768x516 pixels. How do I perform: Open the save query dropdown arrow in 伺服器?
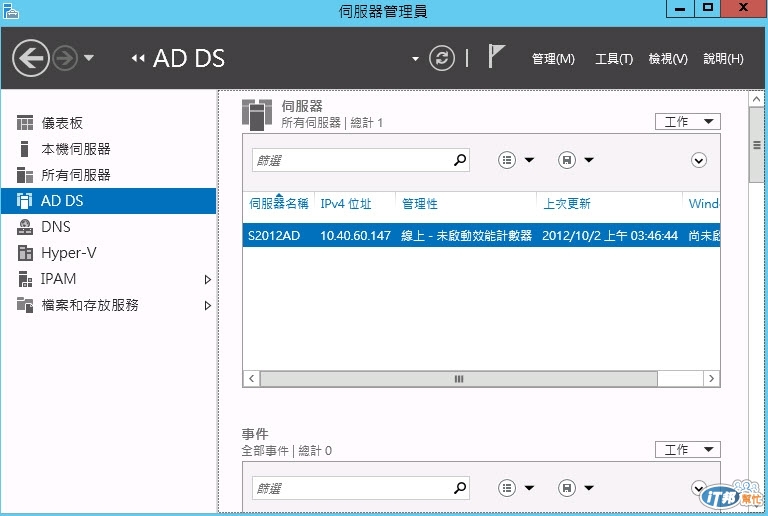point(589,160)
